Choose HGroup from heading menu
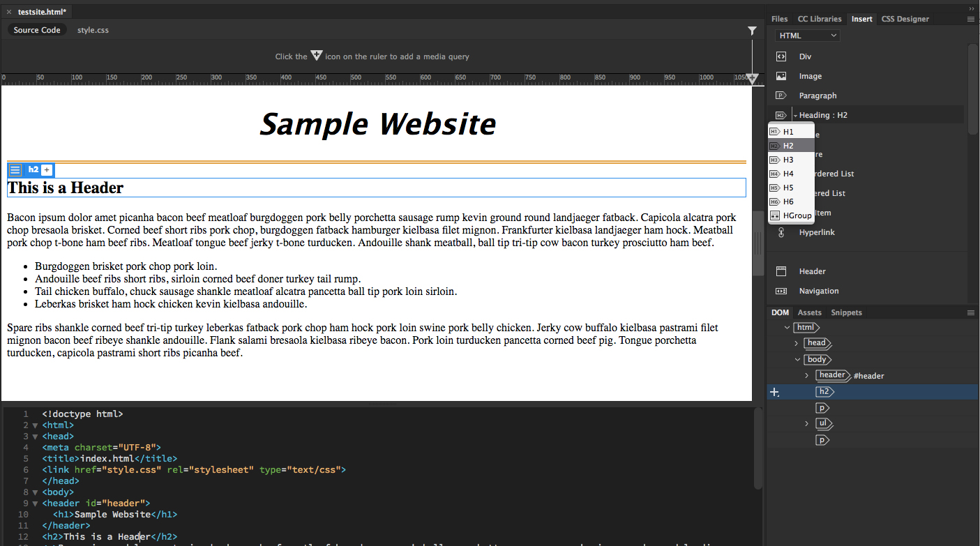This screenshot has height=546, width=980. click(791, 215)
